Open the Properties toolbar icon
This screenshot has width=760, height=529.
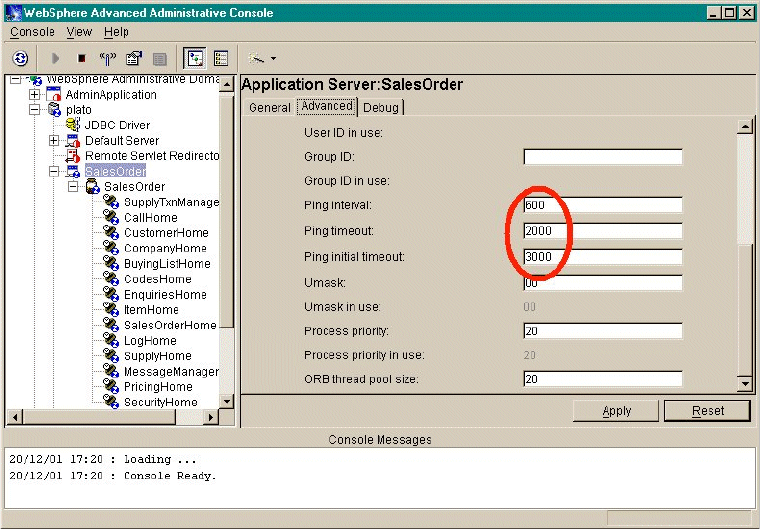tap(133, 58)
